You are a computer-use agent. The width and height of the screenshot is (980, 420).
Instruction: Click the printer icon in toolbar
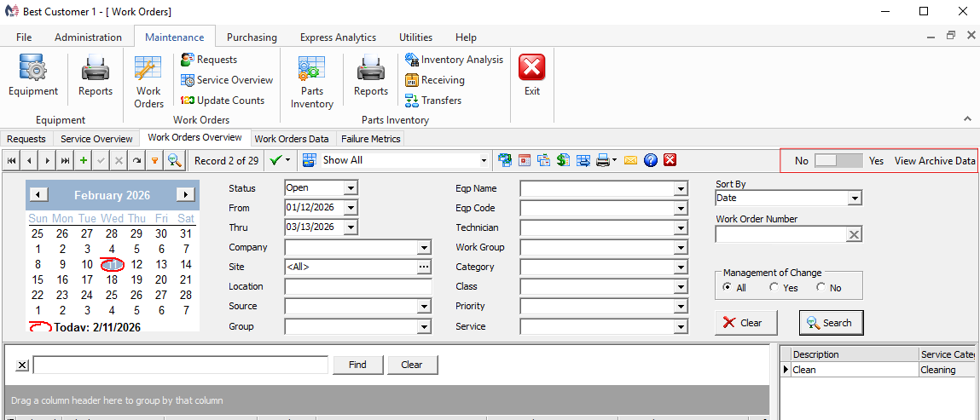click(602, 160)
